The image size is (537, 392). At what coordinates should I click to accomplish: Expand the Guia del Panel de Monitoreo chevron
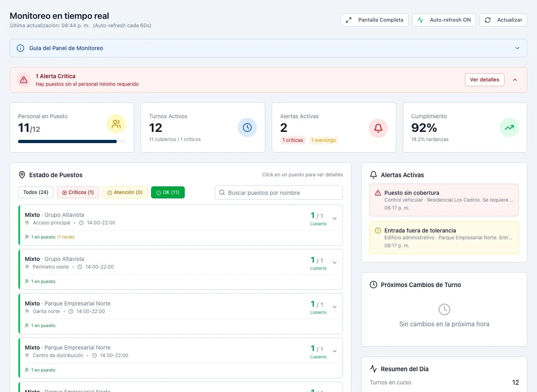pyautogui.click(x=517, y=48)
